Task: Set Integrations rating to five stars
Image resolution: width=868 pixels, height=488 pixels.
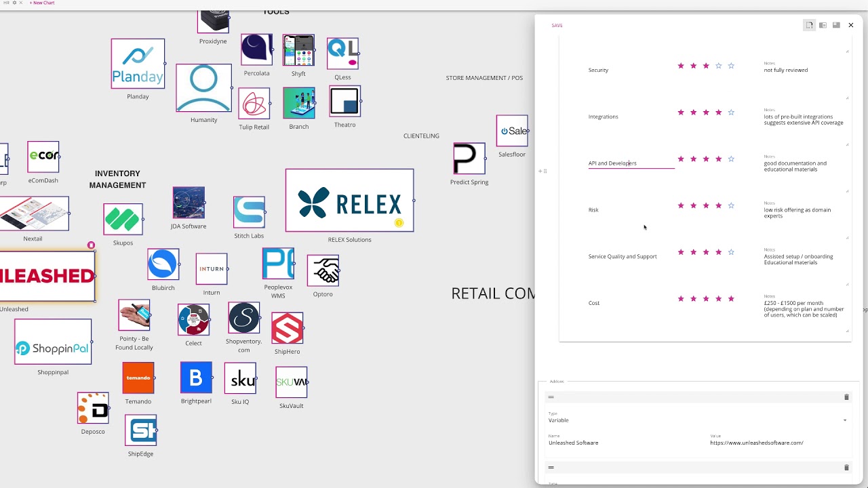Action: pos(731,113)
